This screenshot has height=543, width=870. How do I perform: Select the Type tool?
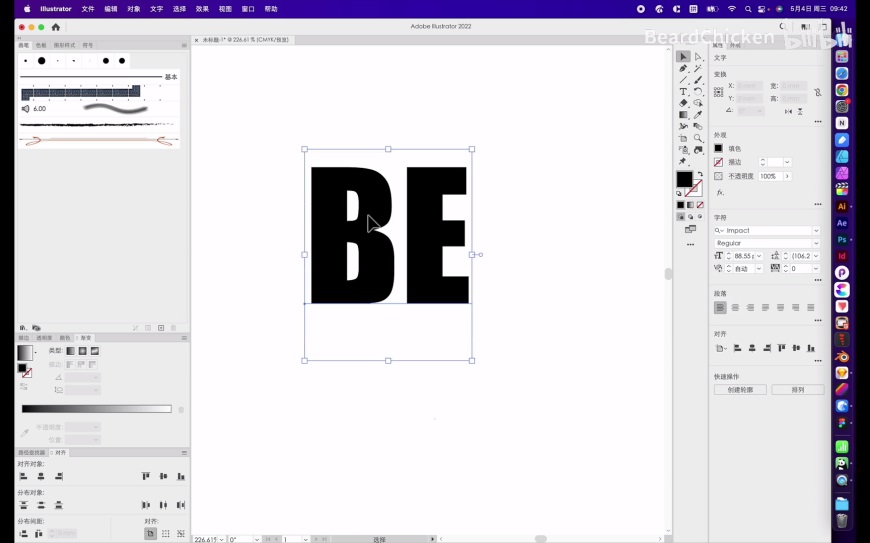click(683, 92)
